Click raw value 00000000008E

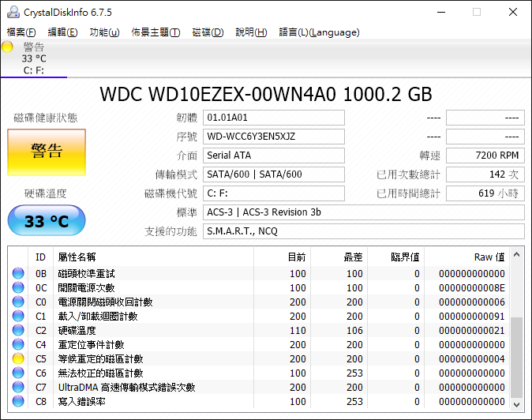pyautogui.click(x=471, y=288)
